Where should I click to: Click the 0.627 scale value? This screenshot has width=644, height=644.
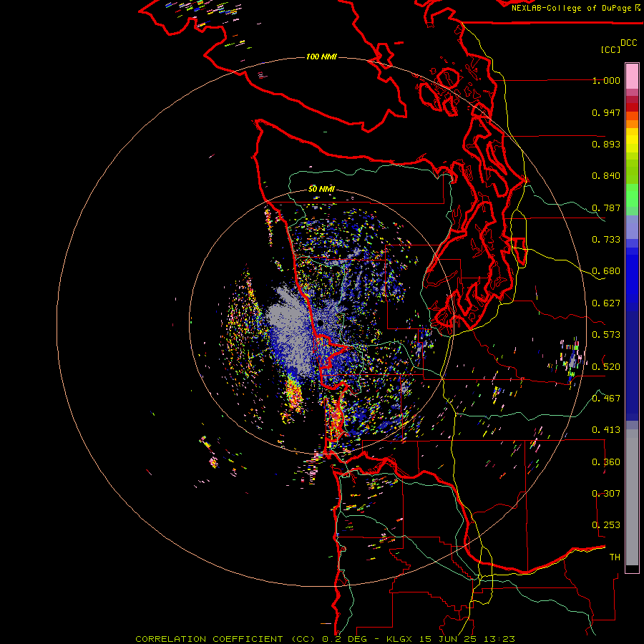[x=606, y=303]
